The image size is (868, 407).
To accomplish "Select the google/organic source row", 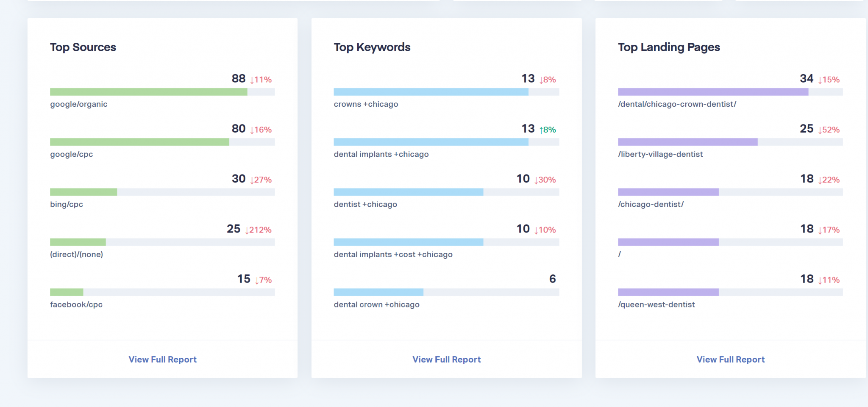I will (x=78, y=104).
